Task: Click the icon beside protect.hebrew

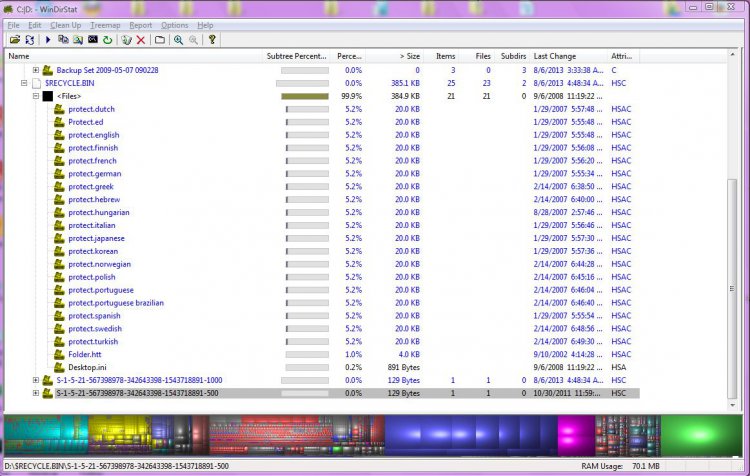Action: tap(59, 199)
